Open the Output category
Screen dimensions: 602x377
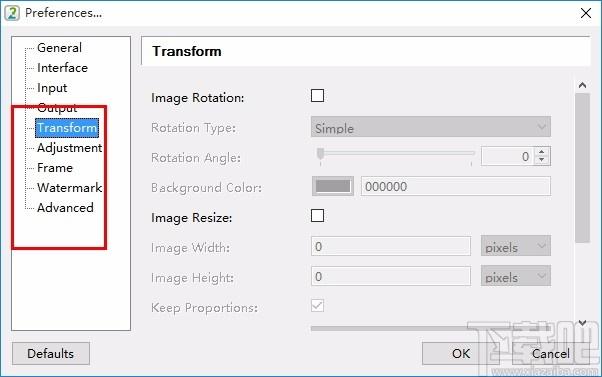pyautogui.click(x=57, y=108)
